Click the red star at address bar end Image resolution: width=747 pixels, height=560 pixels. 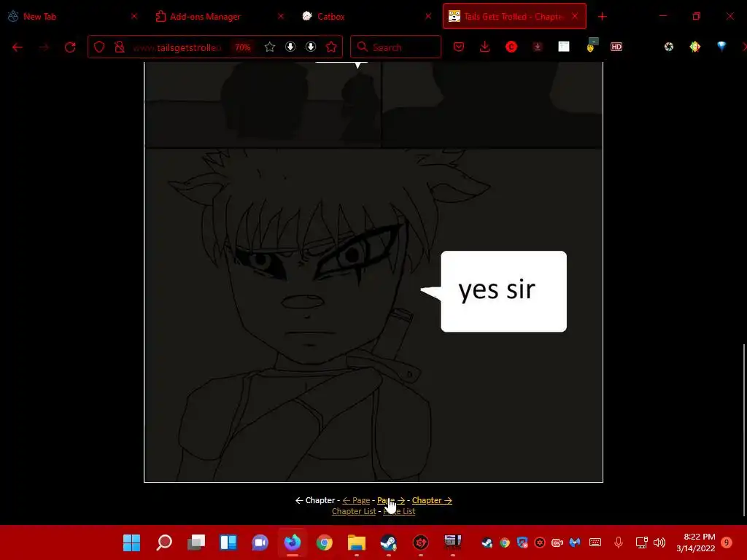pos(331,47)
